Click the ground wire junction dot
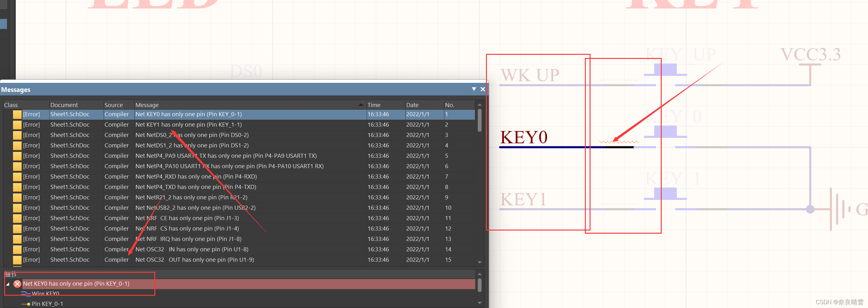This screenshot has width=868, height=308. [810, 209]
